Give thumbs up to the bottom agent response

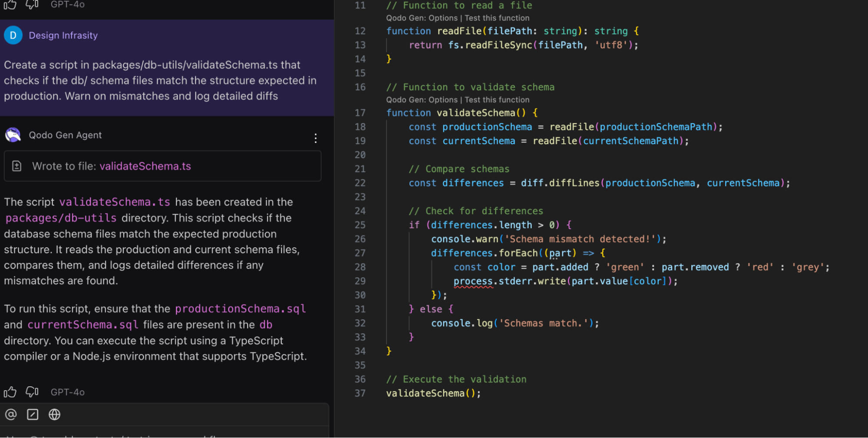(x=10, y=392)
